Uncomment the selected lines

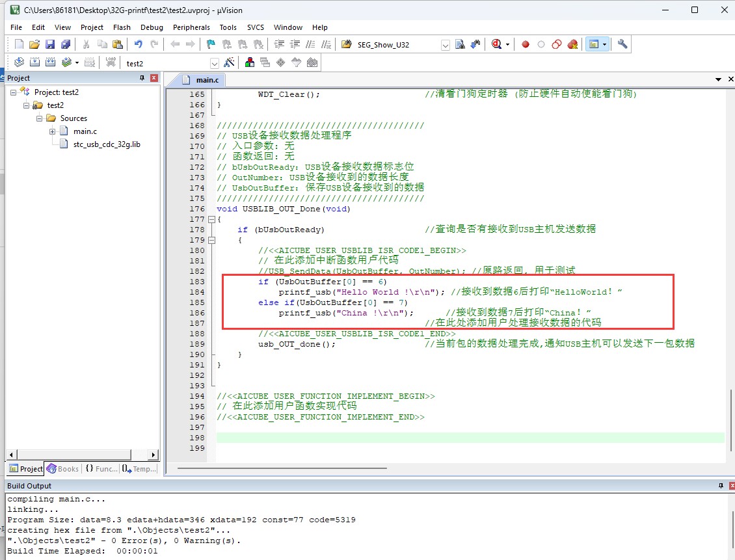pyautogui.click(x=327, y=44)
